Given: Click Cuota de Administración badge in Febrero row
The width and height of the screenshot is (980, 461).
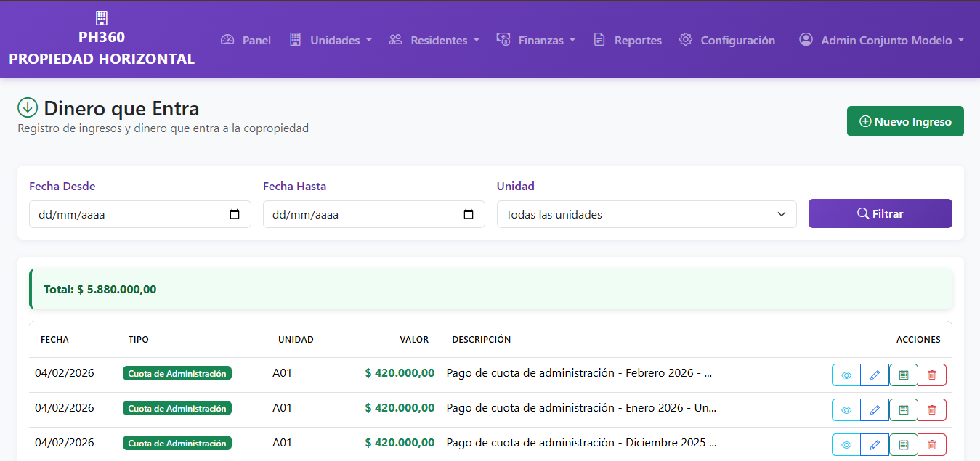Looking at the screenshot, I should pos(177,373).
